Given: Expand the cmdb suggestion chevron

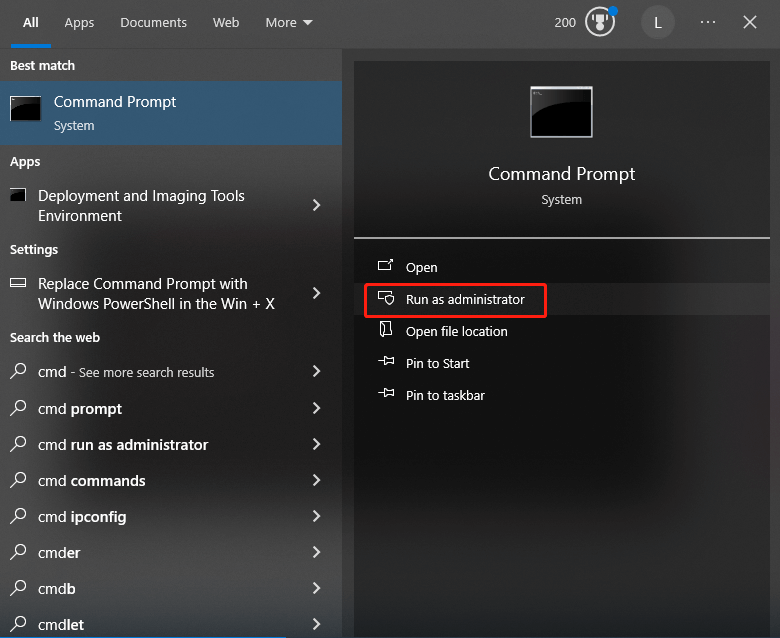Looking at the screenshot, I should 316,588.
